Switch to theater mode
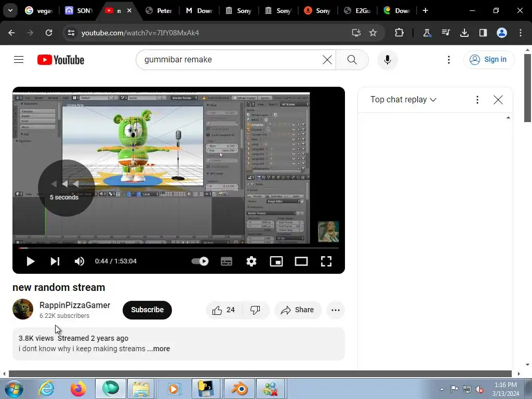Image resolution: width=532 pixels, height=399 pixels. click(301, 261)
